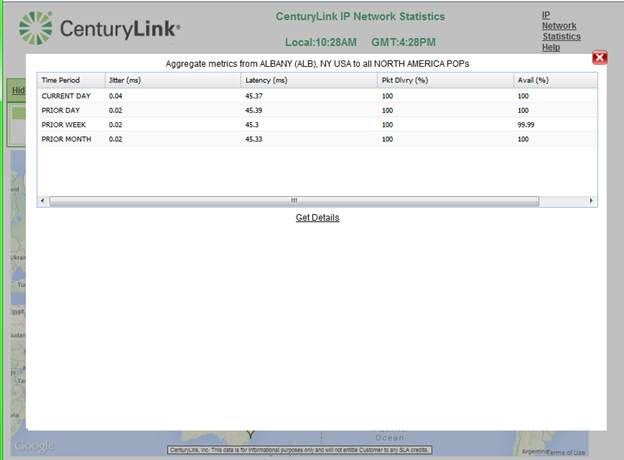Click the 0.04 jitter value
This screenshot has width=624, height=460.
(115, 96)
